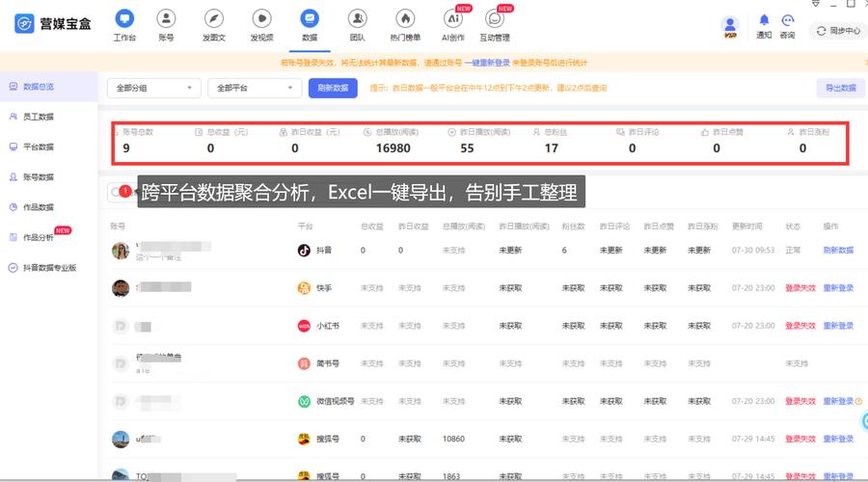The width and height of the screenshot is (868, 482).
Task: Launch the AI创作 icon
Action: pyautogui.click(x=452, y=18)
